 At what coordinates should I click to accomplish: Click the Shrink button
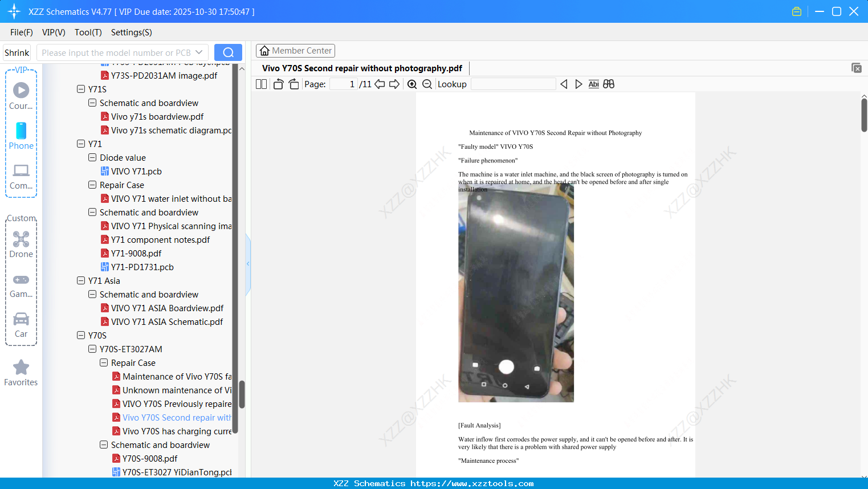click(17, 52)
